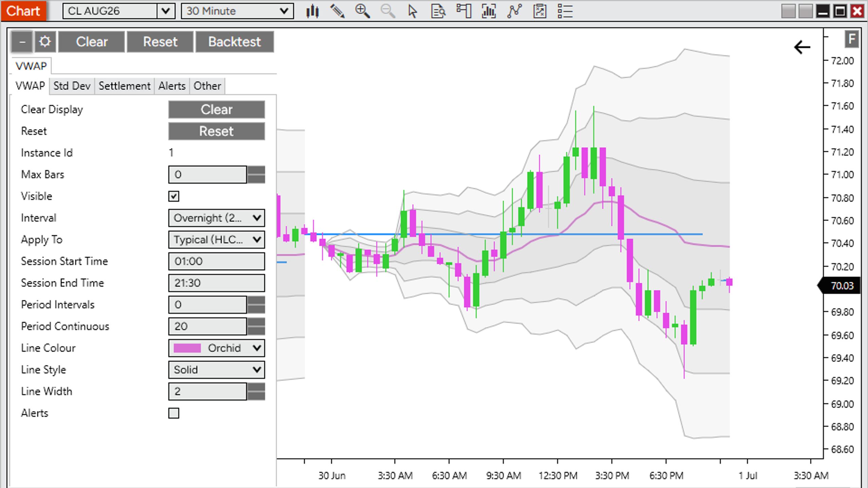Click the top toolbar Clear button
The image size is (868, 488).
click(92, 42)
